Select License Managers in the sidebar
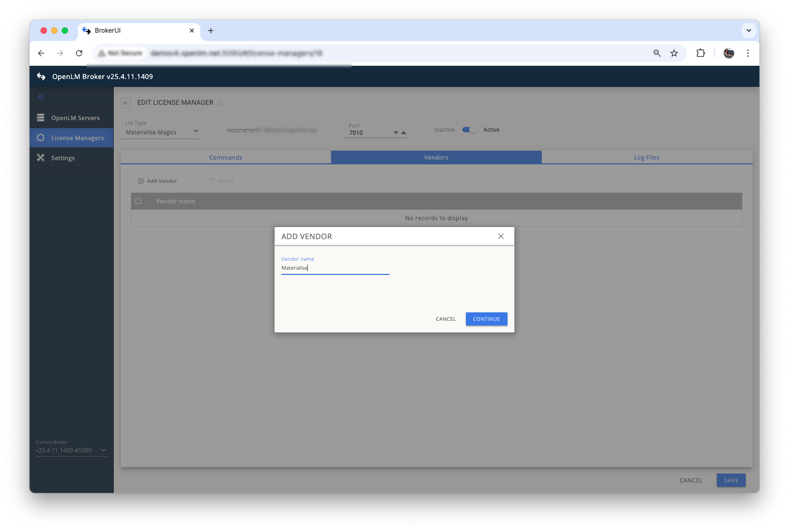789x532 pixels. click(77, 137)
